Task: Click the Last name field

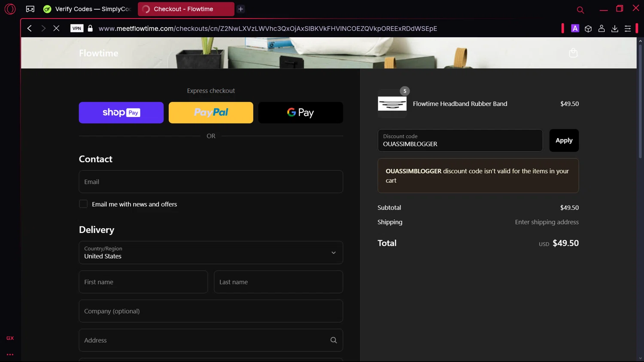Action: tap(278, 282)
